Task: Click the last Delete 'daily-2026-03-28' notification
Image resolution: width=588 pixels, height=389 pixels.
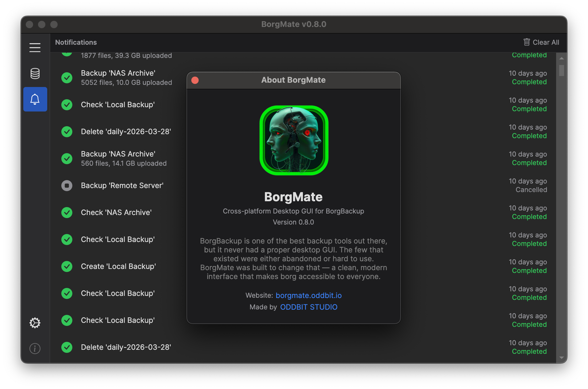Action: tap(126, 347)
